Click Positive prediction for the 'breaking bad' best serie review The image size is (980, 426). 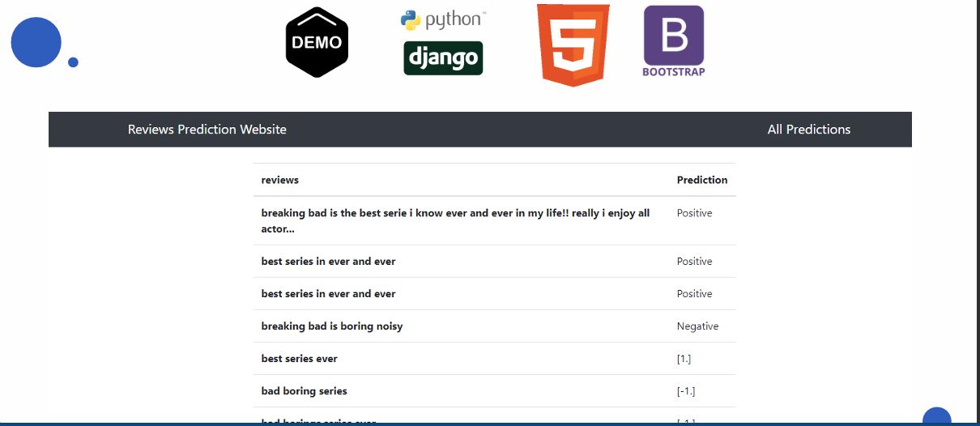694,213
